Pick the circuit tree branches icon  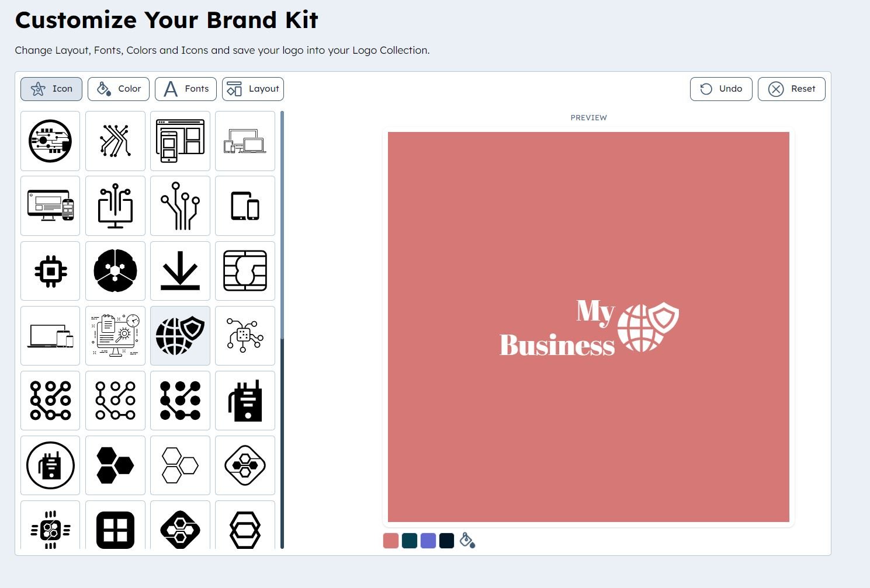coord(180,206)
